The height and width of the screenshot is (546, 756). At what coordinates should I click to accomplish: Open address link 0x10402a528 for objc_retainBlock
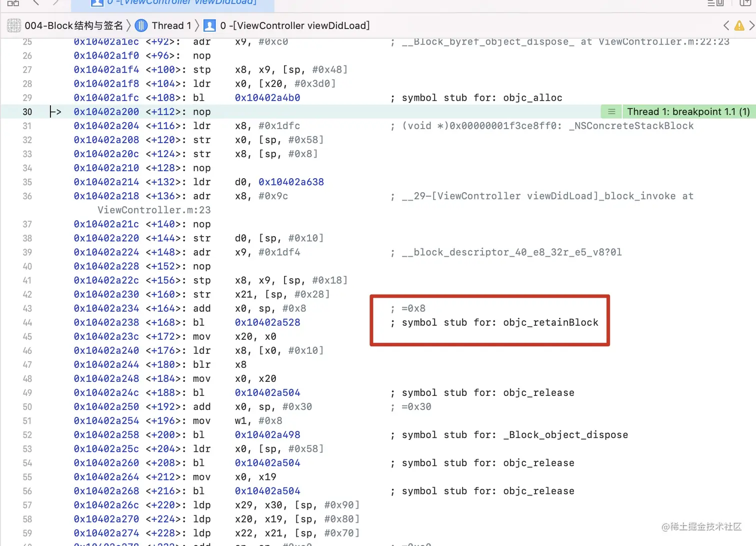pos(267,323)
